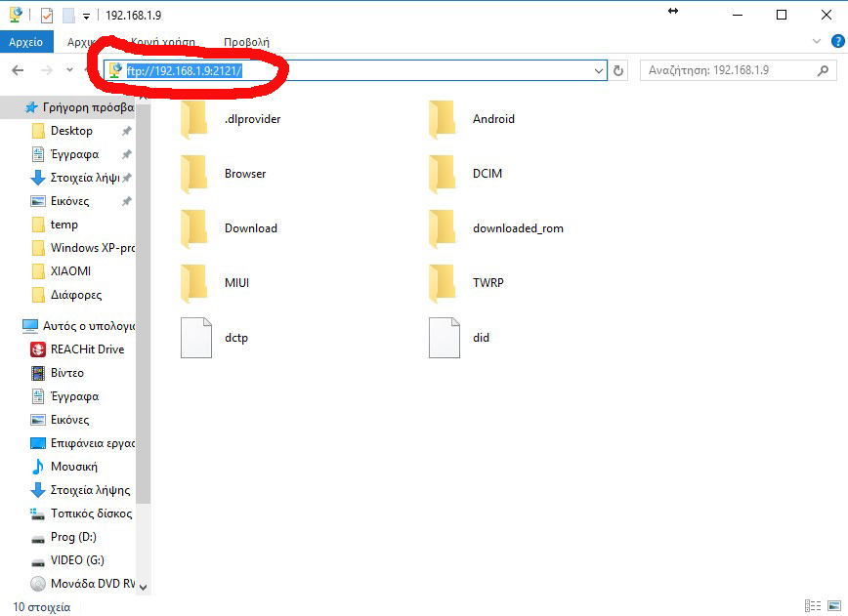The image size is (848, 616).
Task: Unpin Desktop using its pin icon
Action: pos(126,131)
